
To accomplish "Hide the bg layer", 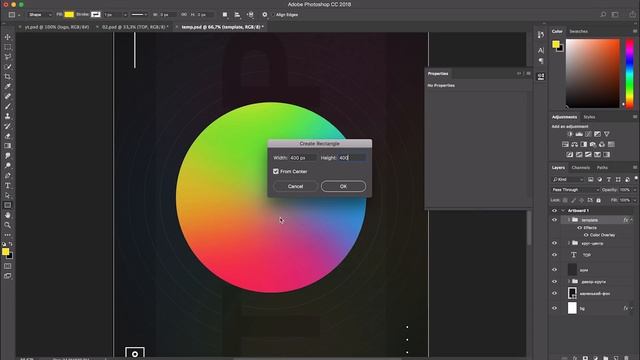I will [554, 309].
